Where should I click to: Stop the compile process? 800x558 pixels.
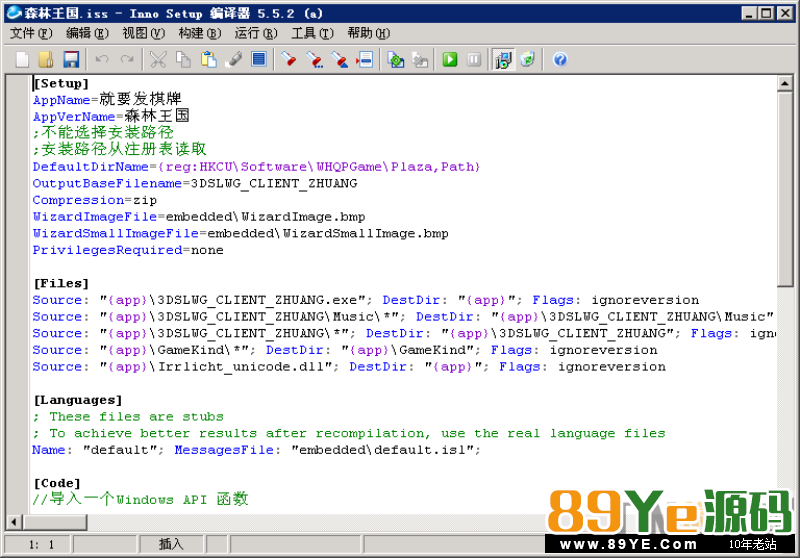click(420, 60)
